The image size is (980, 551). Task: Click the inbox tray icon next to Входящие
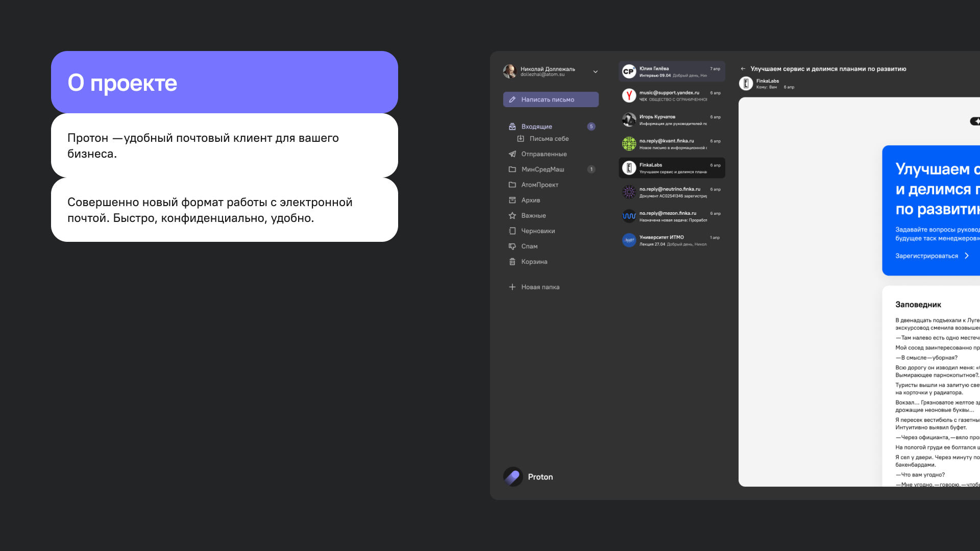512,127
